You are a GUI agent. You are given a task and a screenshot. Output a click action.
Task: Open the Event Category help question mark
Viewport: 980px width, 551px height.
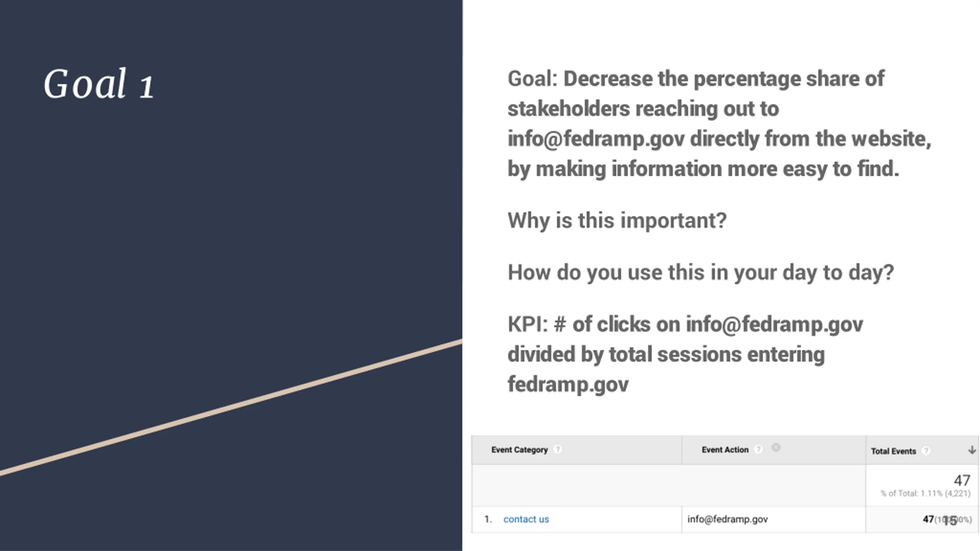click(558, 449)
